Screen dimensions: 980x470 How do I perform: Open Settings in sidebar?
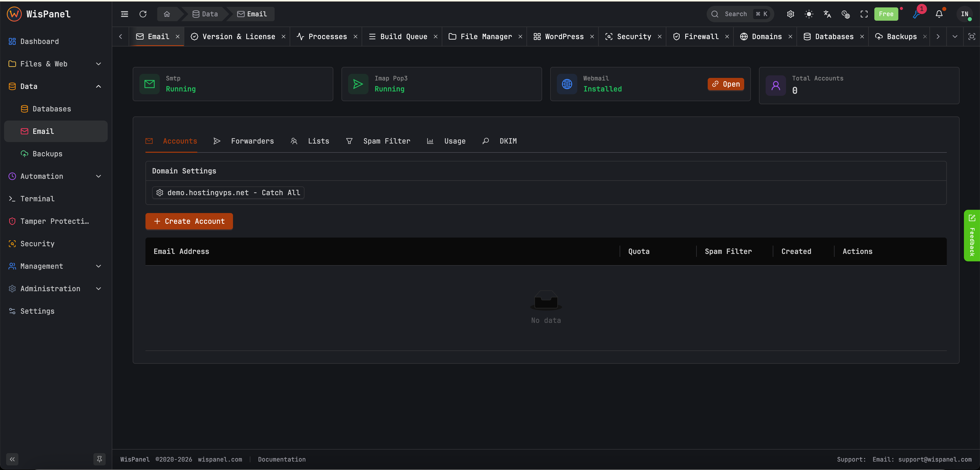(56, 311)
